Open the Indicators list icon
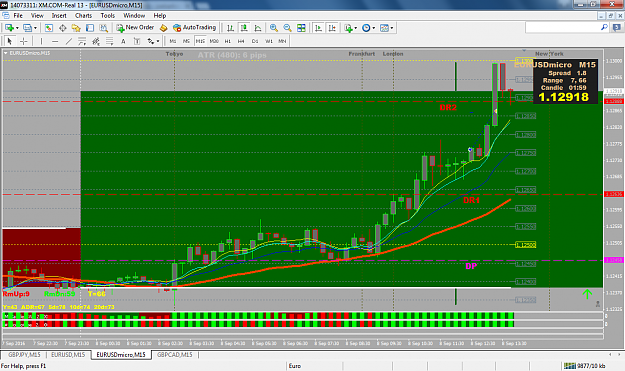The height and width of the screenshot is (371, 625). click(348, 28)
